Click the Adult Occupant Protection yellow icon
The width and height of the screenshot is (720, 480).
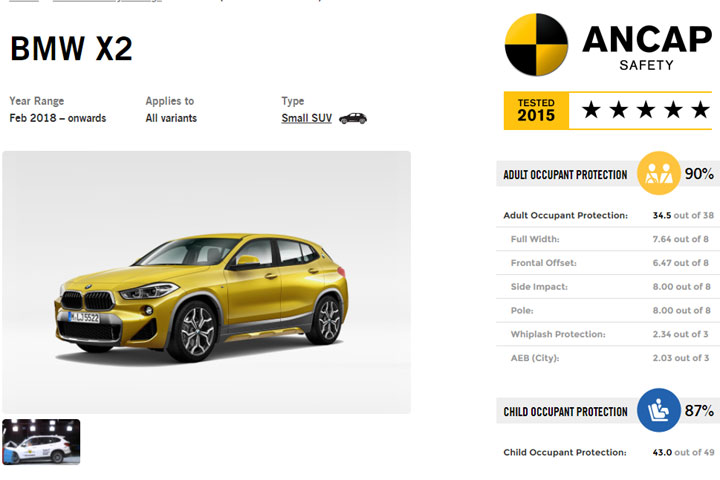[658, 173]
